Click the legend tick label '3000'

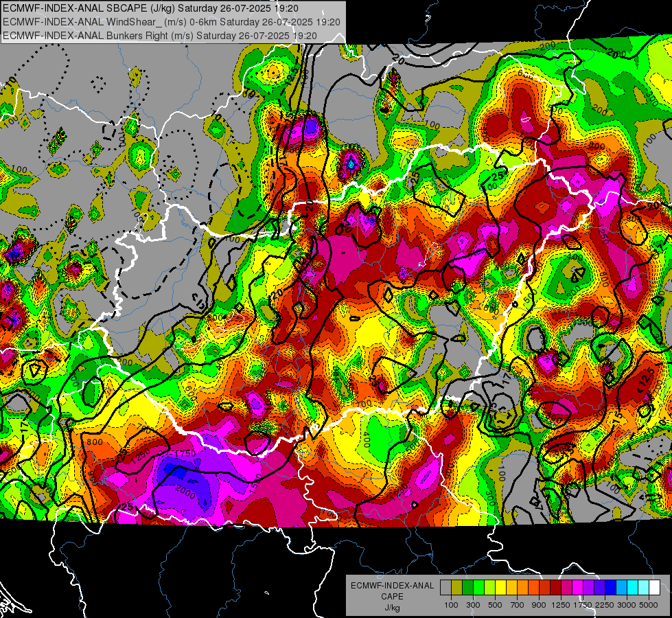(x=627, y=605)
